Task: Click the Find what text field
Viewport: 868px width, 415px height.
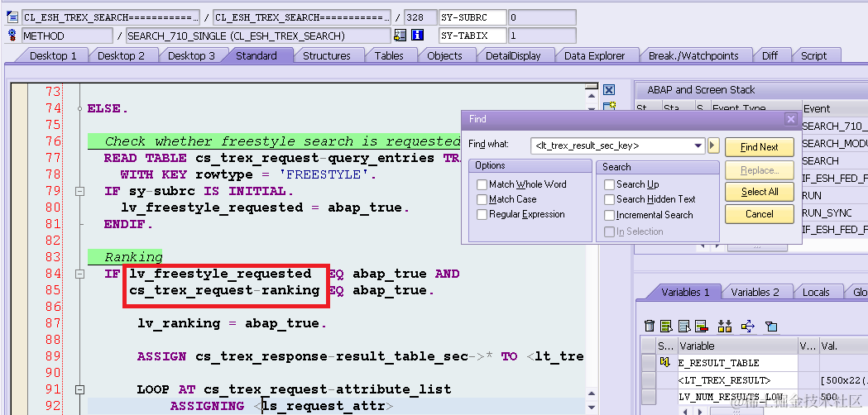Action: [611, 146]
